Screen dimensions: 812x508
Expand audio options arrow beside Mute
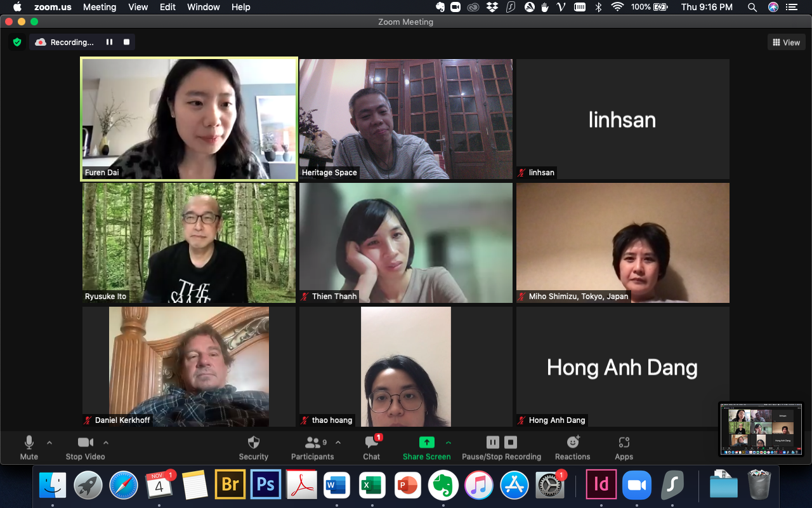coord(49,442)
